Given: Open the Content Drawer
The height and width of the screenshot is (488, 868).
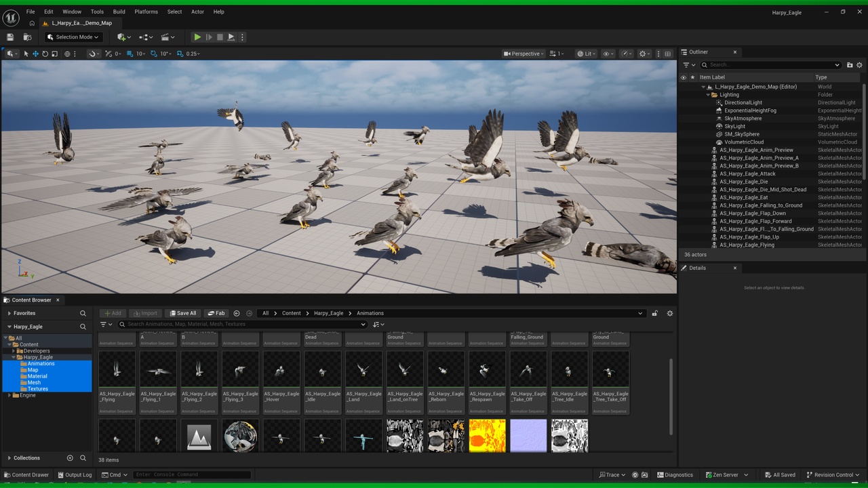Looking at the screenshot, I should pyautogui.click(x=26, y=475).
